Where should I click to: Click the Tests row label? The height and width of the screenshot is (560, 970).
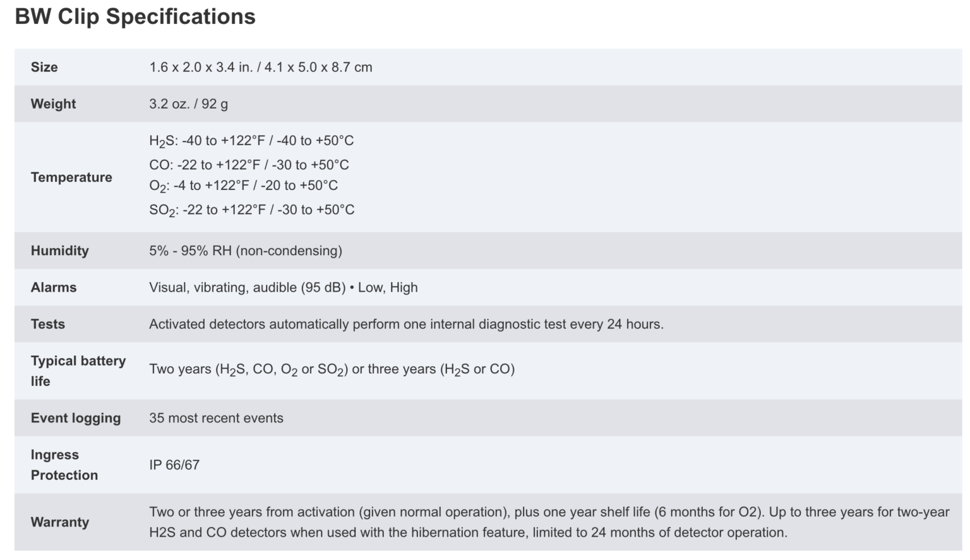coord(48,324)
